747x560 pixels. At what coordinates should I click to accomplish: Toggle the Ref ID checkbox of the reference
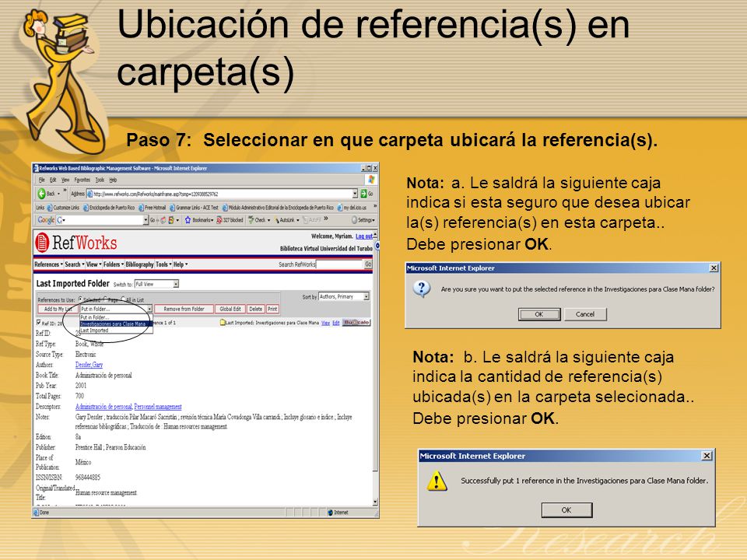(39, 322)
